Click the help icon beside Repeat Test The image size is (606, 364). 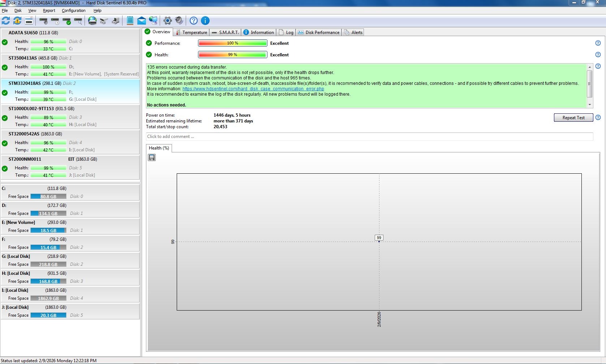click(598, 117)
